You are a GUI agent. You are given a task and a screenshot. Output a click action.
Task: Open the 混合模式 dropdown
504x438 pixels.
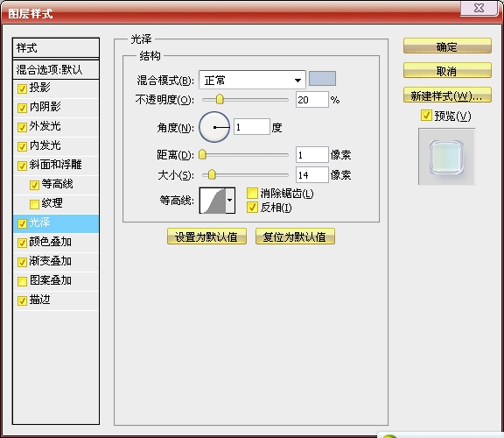click(x=252, y=80)
